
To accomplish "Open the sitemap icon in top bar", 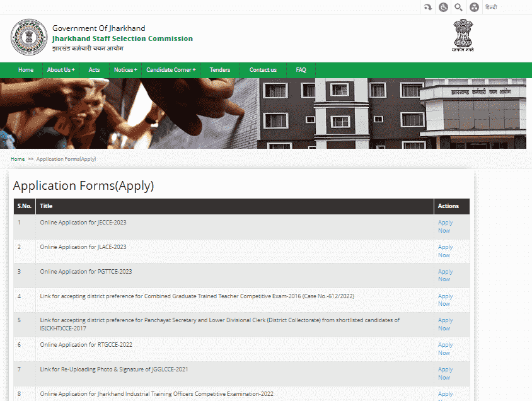I will click(x=474, y=7).
